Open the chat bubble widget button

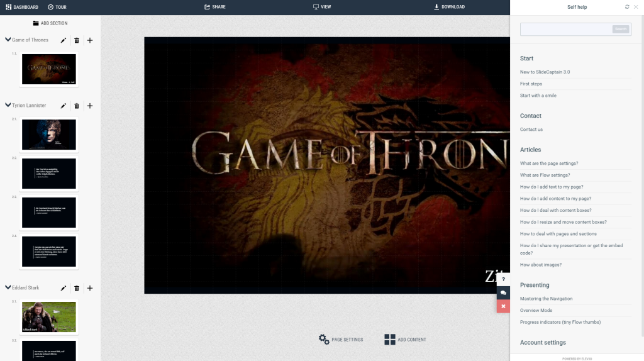(x=503, y=292)
